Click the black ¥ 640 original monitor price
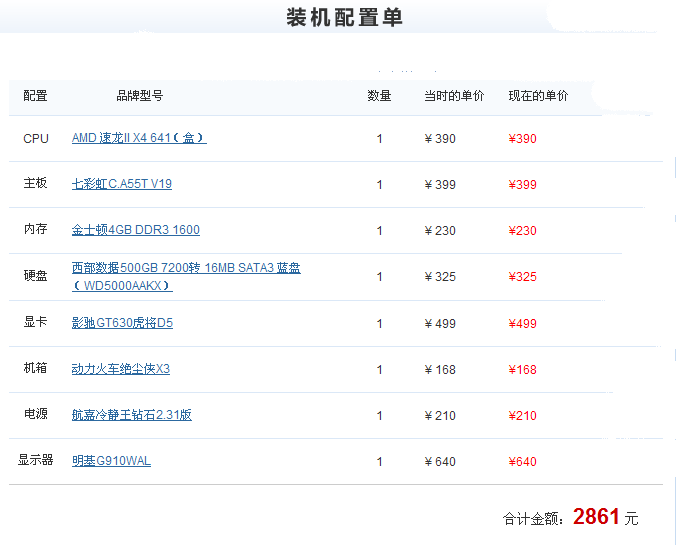The width and height of the screenshot is (686, 545). click(440, 461)
